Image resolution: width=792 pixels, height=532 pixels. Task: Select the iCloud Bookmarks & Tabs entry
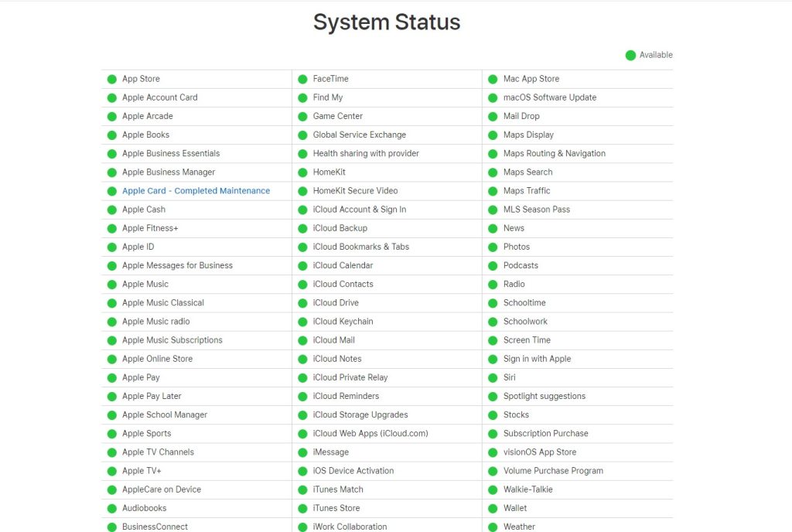(x=361, y=247)
